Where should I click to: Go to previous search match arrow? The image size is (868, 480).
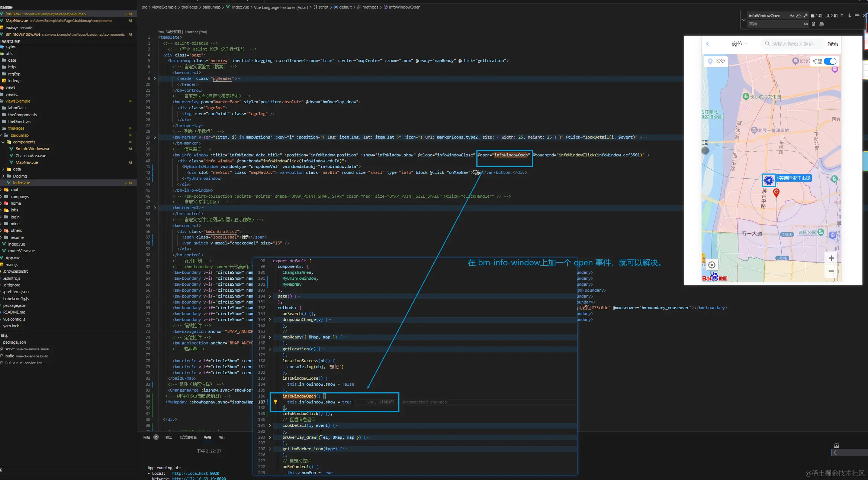point(842,16)
